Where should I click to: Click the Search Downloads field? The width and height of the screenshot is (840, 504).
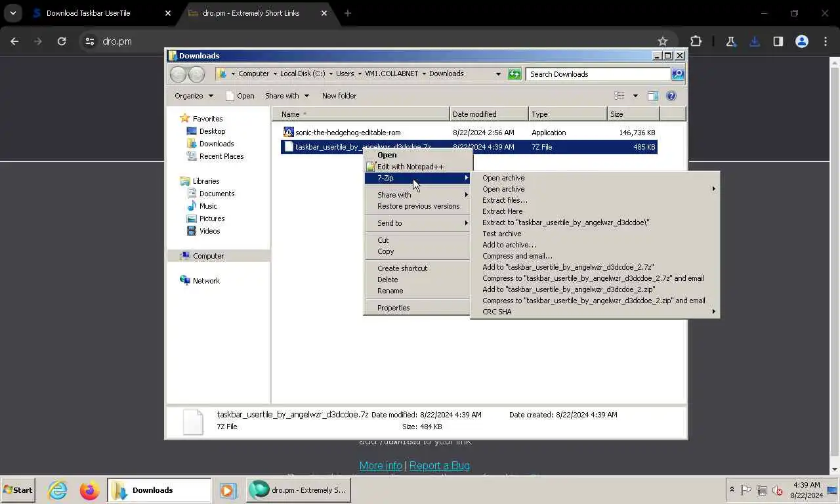click(x=598, y=74)
